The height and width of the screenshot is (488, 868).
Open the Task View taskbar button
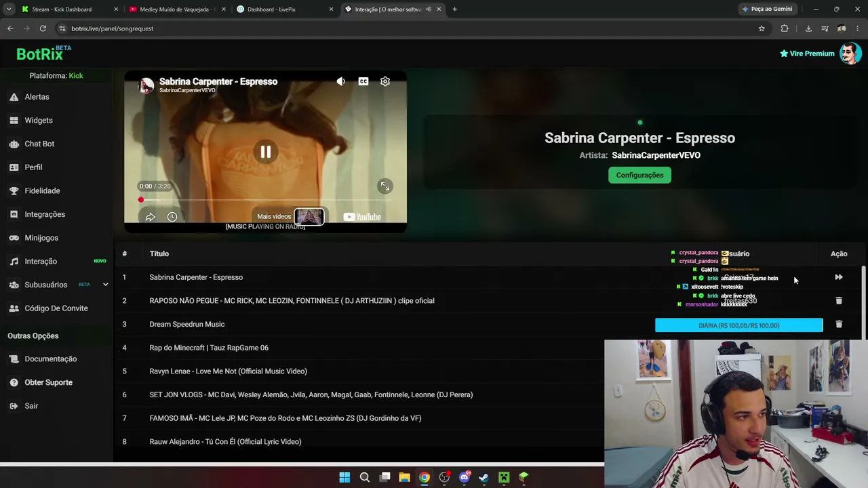384,477
